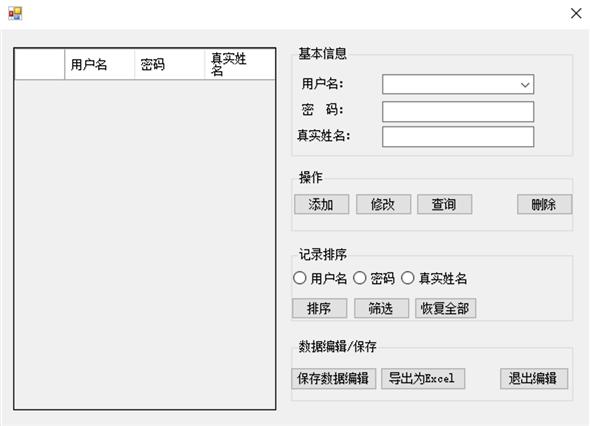The height and width of the screenshot is (426, 590).
Task: Click 退出编辑 button
Action: click(x=534, y=379)
